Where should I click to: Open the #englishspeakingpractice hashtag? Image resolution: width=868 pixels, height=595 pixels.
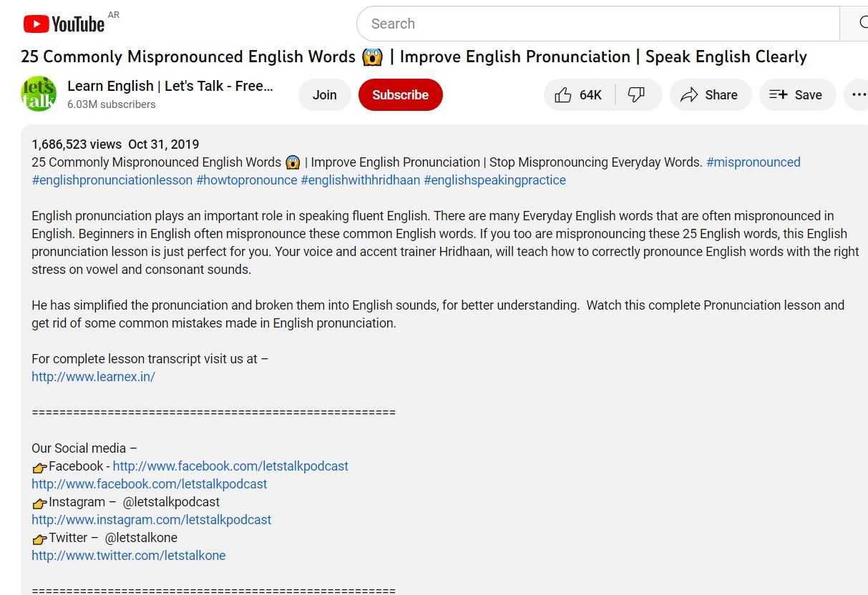(495, 180)
